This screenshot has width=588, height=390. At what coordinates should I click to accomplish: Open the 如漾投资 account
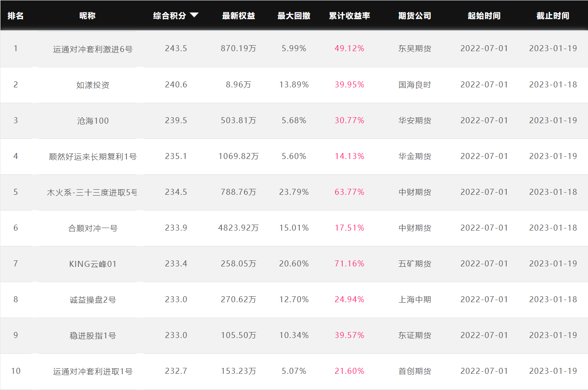(93, 85)
